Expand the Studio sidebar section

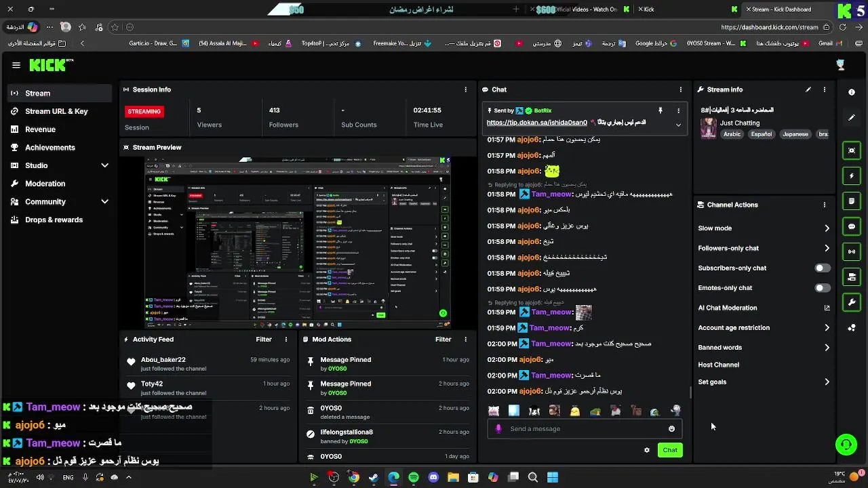click(x=104, y=165)
